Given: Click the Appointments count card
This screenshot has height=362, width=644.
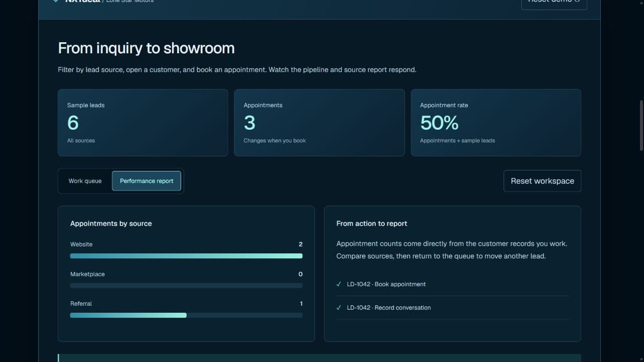Looking at the screenshot, I should point(319,123).
